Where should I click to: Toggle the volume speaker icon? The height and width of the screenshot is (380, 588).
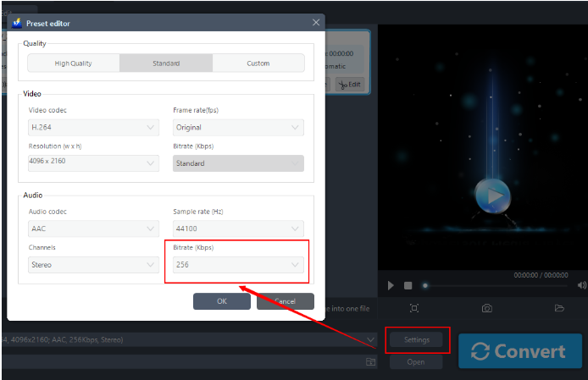(x=581, y=285)
